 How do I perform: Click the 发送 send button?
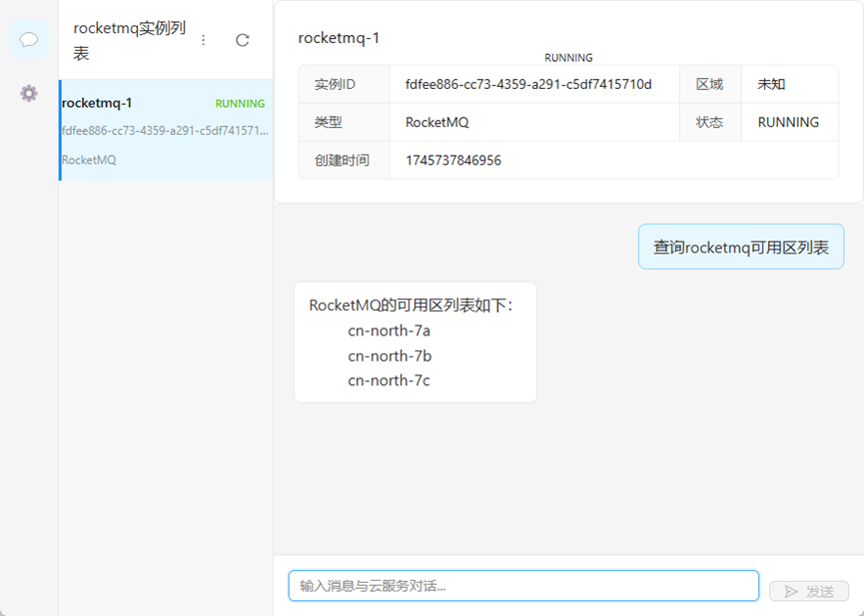click(x=809, y=591)
